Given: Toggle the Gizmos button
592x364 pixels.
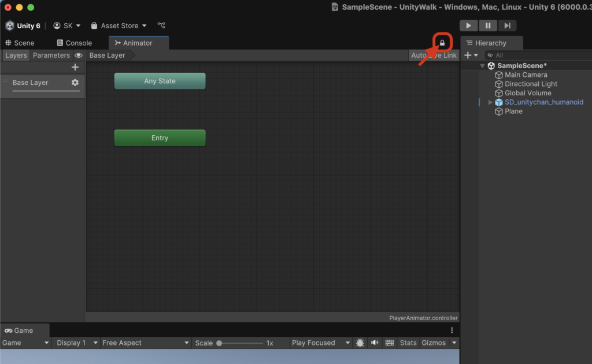Looking at the screenshot, I should click(434, 343).
